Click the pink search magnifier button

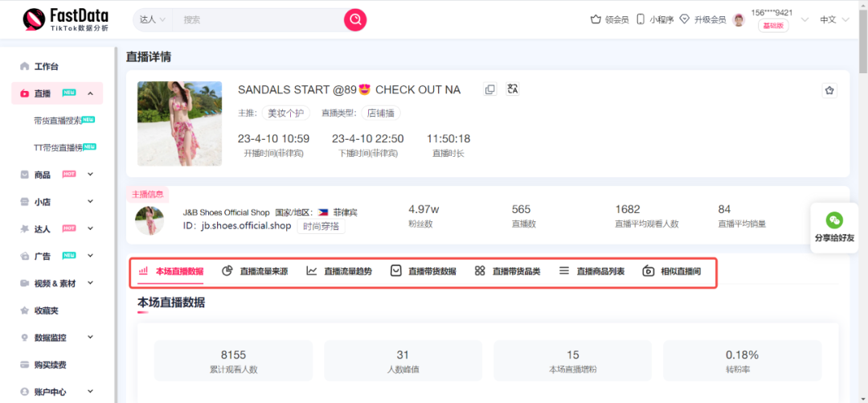tap(355, 20)
